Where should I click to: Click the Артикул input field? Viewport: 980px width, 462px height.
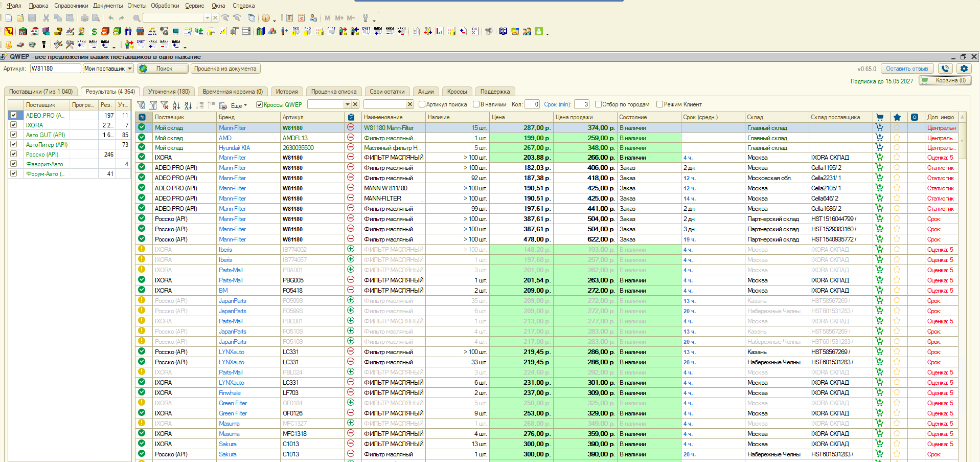pyautogui.click(x=55, y=69)
